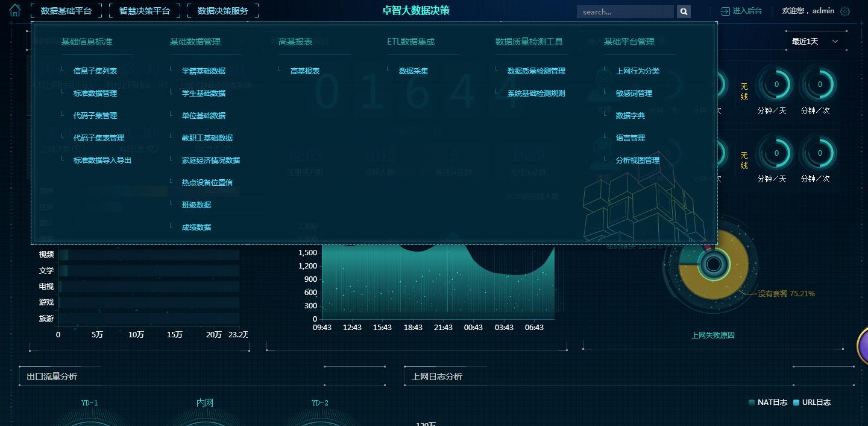Click the home icon in the top-left corner
This screenshot has width=868, height=426.
point(14,10)
